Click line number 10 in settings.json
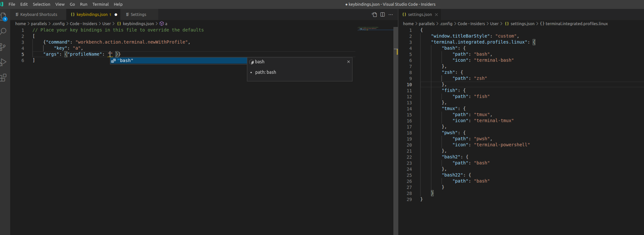The width and height of the screenshot is (644, 235). (409, 84)
